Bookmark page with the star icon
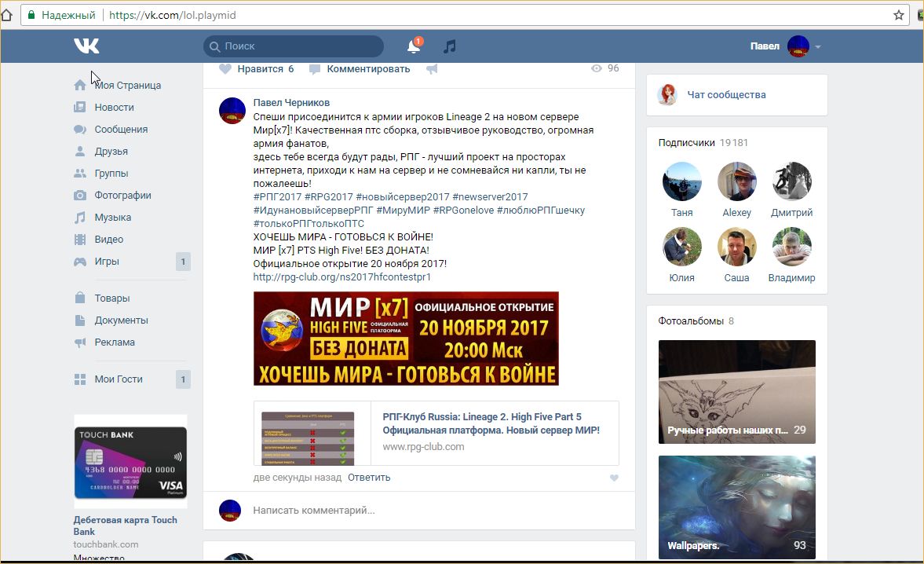This screenshot has height=564, width=924. point(899,15)
